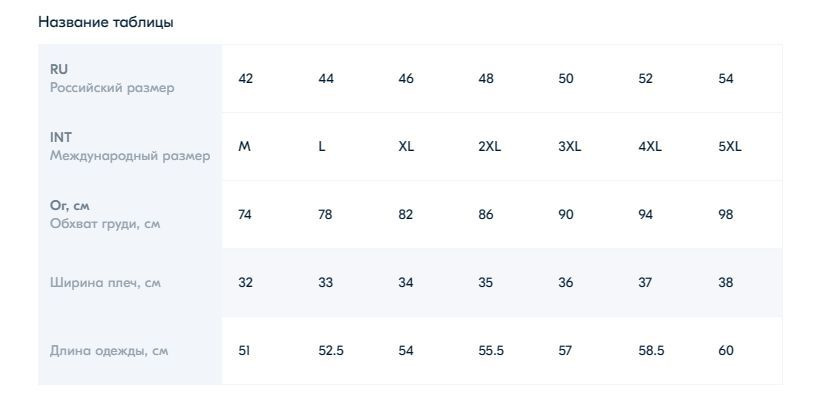Select shoulder width value 37
The image size is (817, 413).
click(645, 283)
